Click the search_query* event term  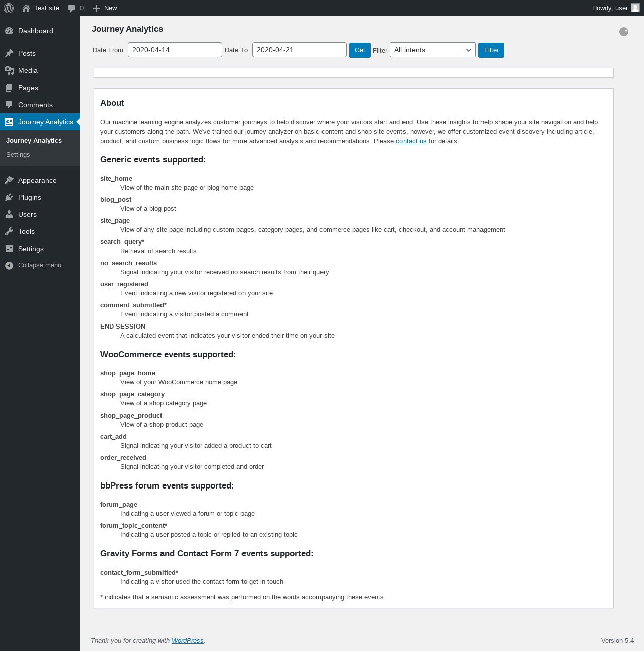point(122,242)
